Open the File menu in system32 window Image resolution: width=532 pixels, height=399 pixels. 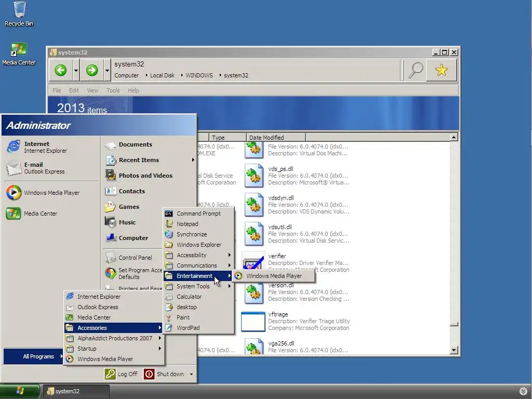(57, 90)
